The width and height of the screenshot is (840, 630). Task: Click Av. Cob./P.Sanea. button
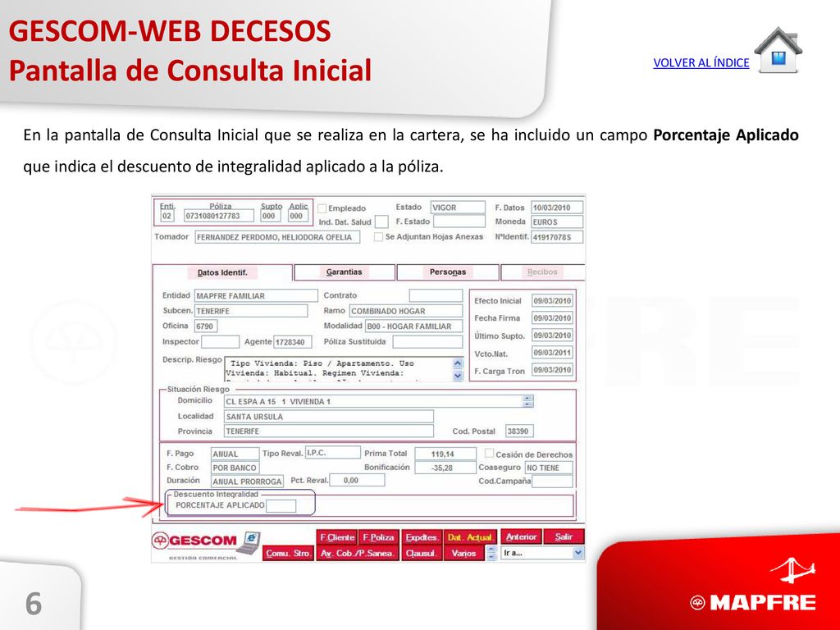tap(358, 554)
